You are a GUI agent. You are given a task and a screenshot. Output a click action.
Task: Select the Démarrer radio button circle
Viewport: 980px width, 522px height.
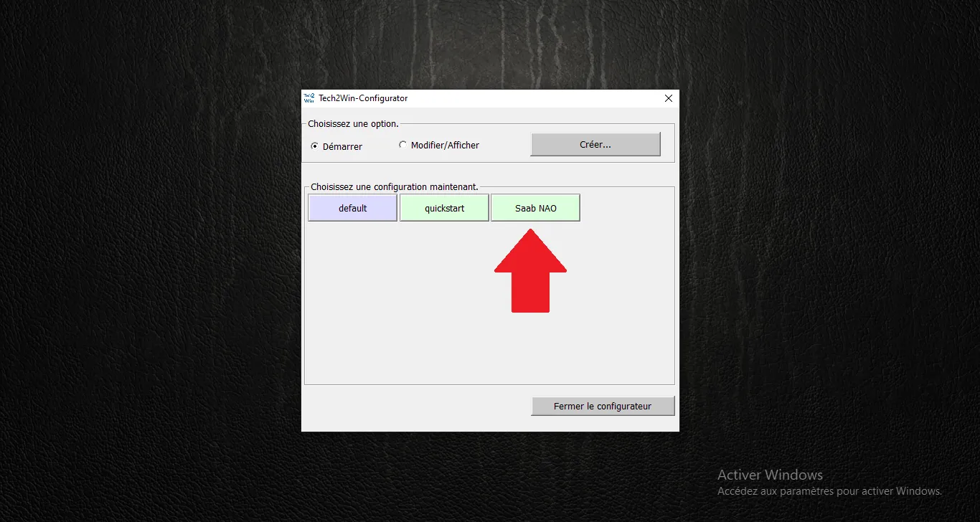314,146
